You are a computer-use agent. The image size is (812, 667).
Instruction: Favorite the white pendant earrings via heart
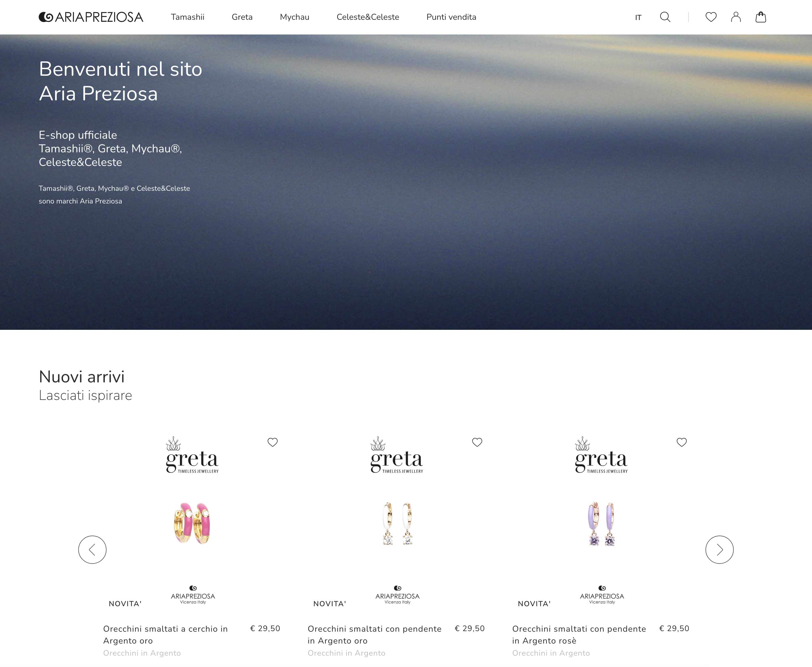(x=477, y=442)
